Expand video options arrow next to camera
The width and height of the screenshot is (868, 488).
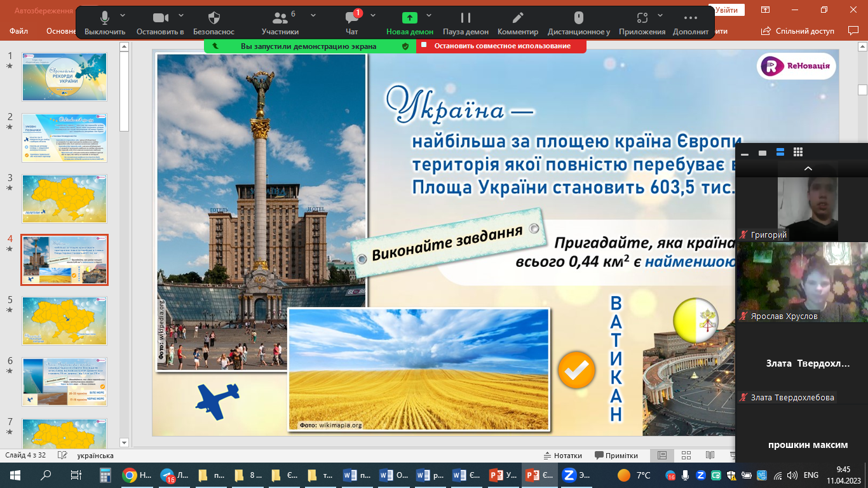click(x=181, y=15)
